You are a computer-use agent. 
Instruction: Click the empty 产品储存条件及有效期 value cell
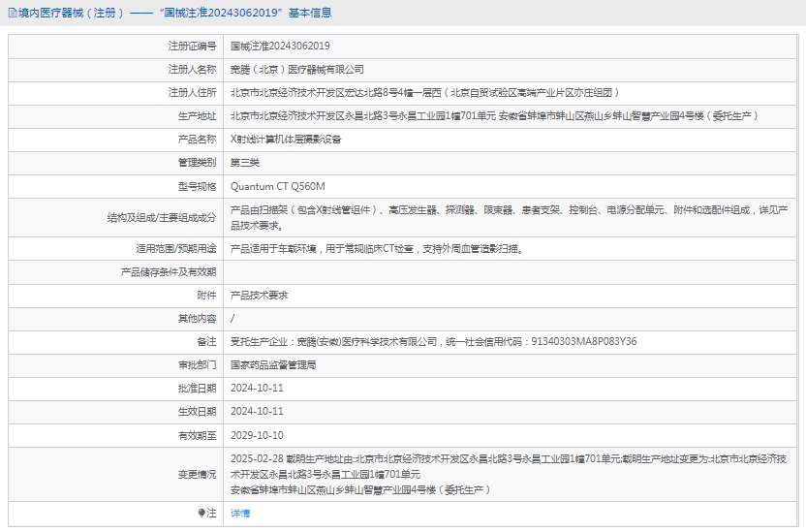point(511,271)
